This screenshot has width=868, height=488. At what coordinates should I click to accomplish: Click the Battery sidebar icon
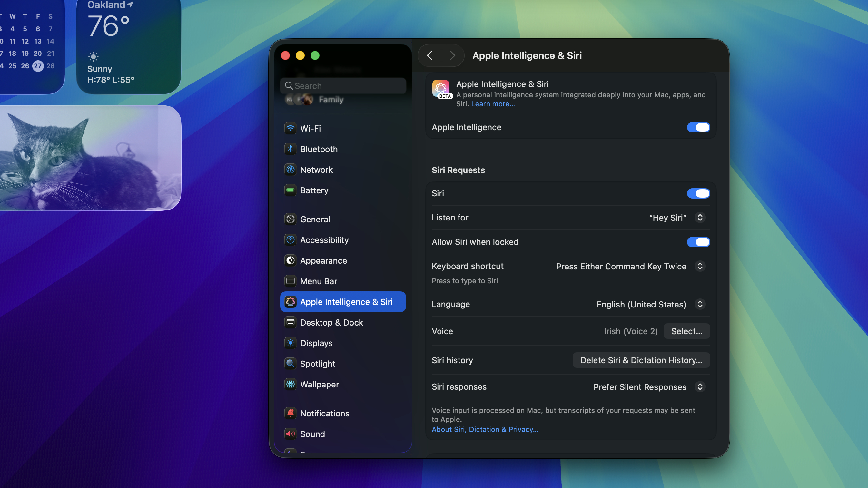tap(290, 190)
